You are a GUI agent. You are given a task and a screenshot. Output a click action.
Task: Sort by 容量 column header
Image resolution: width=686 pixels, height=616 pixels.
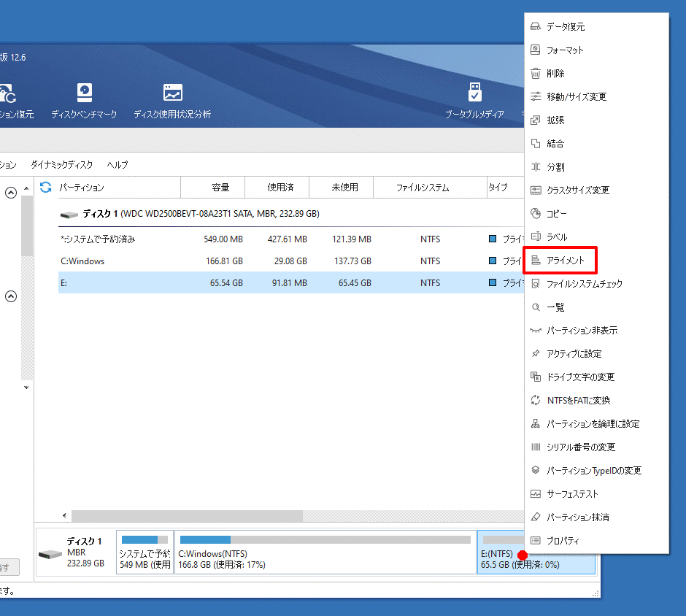220,188
